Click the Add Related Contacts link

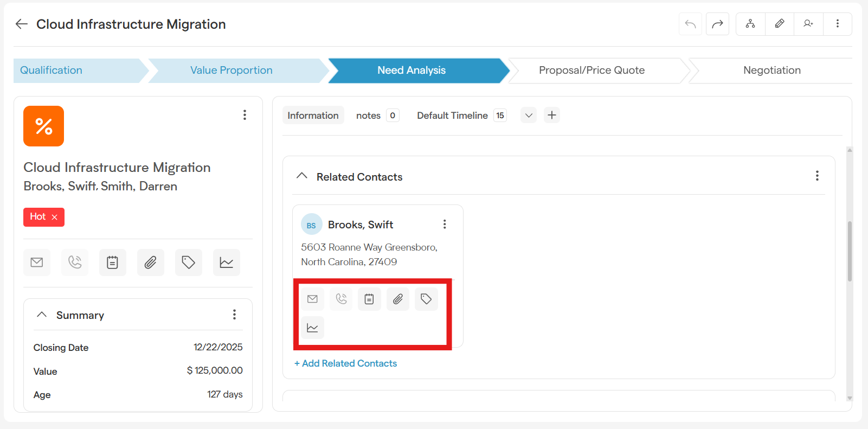(x=345, y=363)
